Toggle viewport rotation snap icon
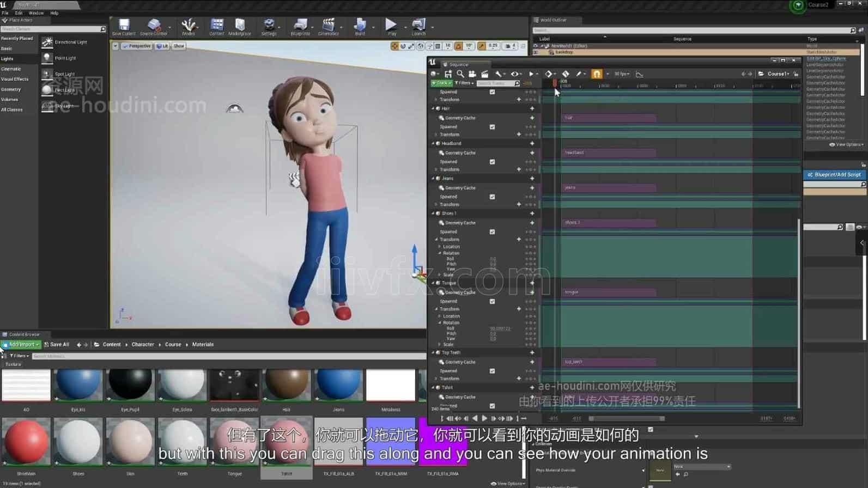Image resolution: width=868 pixels, height=488 pixels. tap(459, 46)
